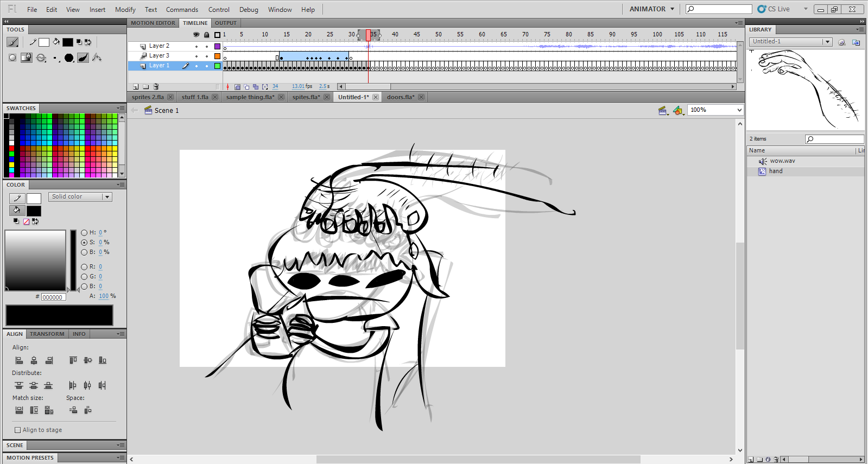
Task: Click match width icon
Action: (x=19, y=410)
